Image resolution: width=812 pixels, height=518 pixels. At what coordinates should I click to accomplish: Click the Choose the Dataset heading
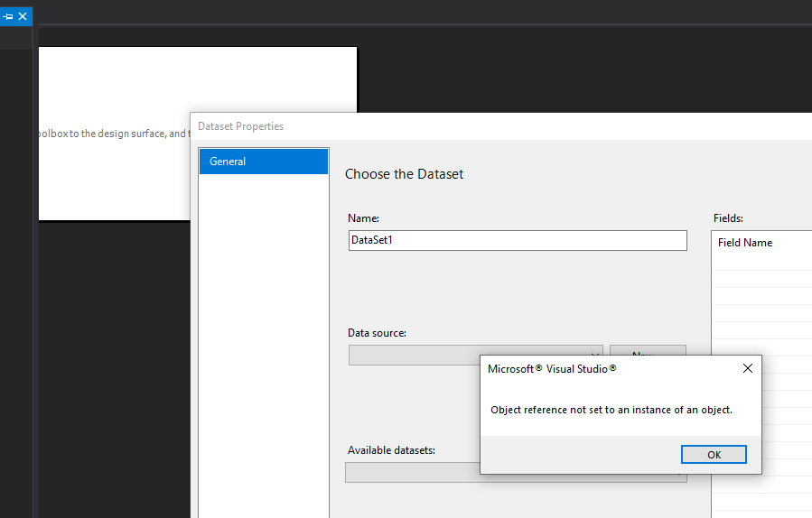tap(404, 174)
